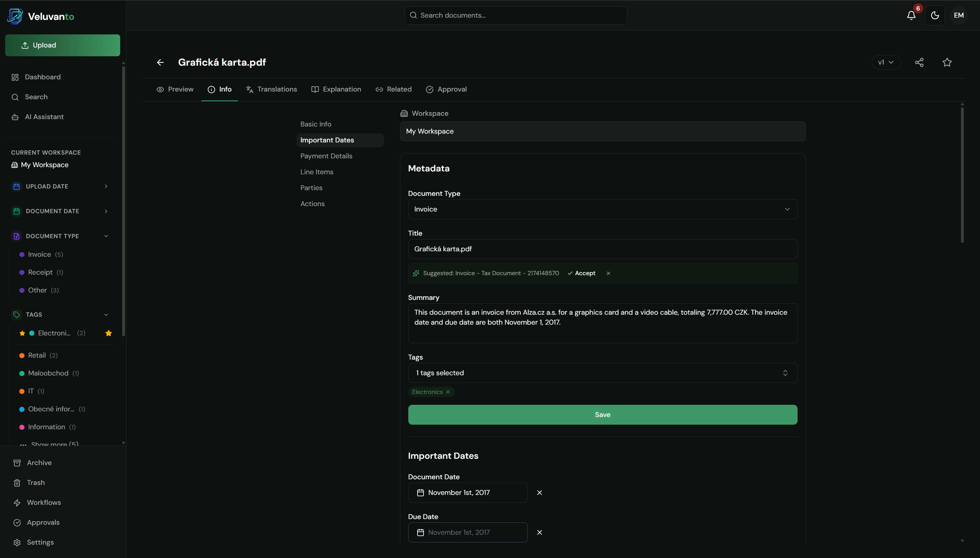This screenshot has width=980, height=558.
Task: Toggle dark mode moon icon
Action: coord(935,15)
